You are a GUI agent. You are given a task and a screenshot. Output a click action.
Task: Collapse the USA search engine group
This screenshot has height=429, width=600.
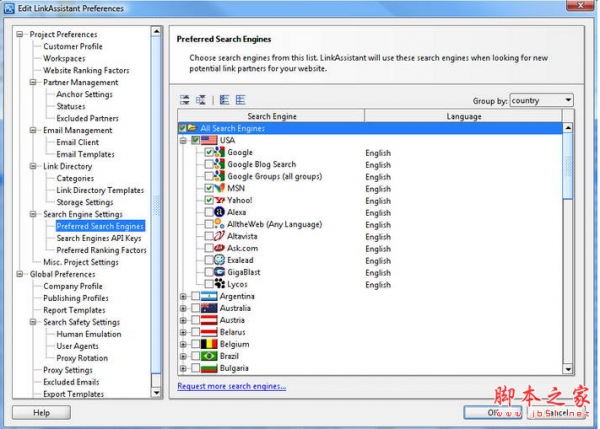click(x=183, y=140)
